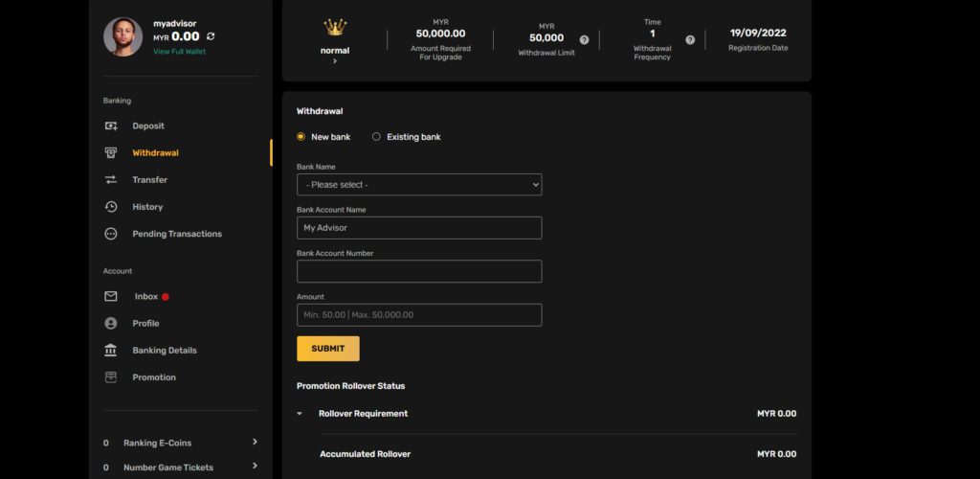980x479 pixels.
Task: Open the Withdrawal menu item
Action: coord(156,152)
